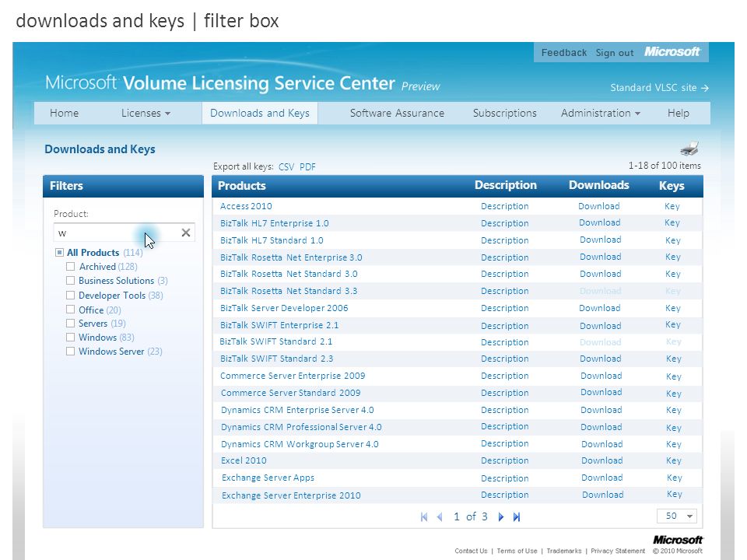Click the Microsoft logo in the top bar

(672, 51)
